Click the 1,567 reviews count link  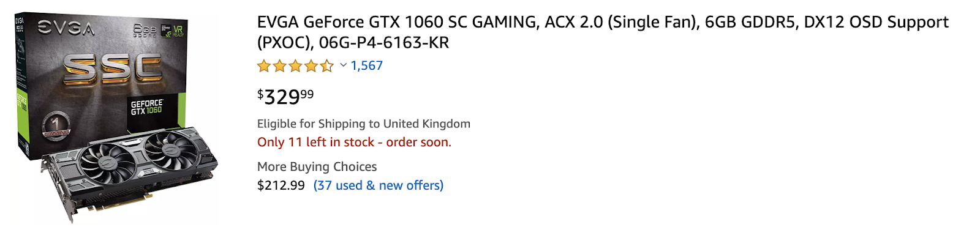click(366, 65)
